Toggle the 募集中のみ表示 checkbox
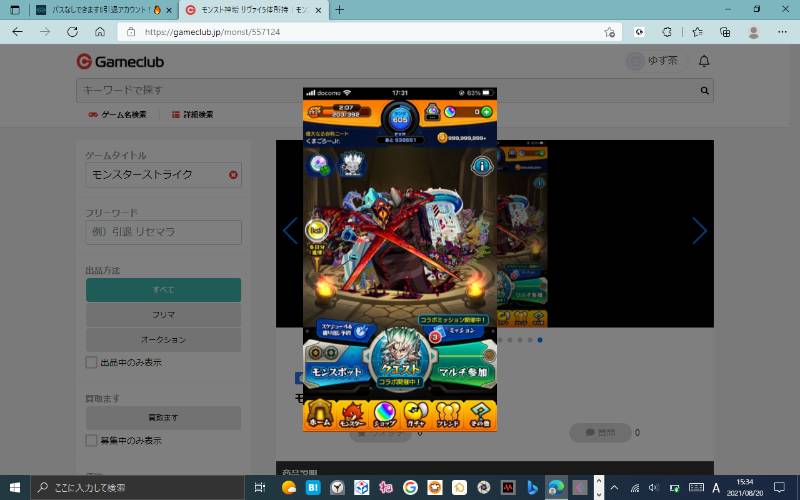800x500 pixels. tap(91, 440)
